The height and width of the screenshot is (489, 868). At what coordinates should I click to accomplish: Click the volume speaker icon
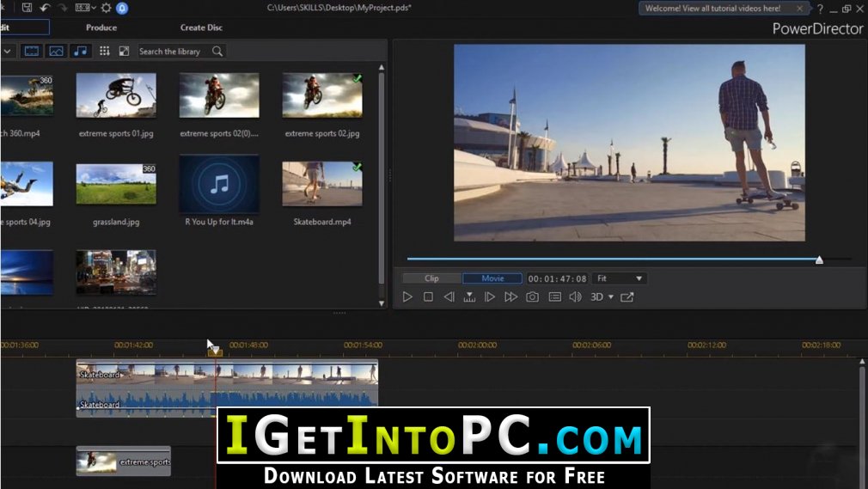click(576, 296)
